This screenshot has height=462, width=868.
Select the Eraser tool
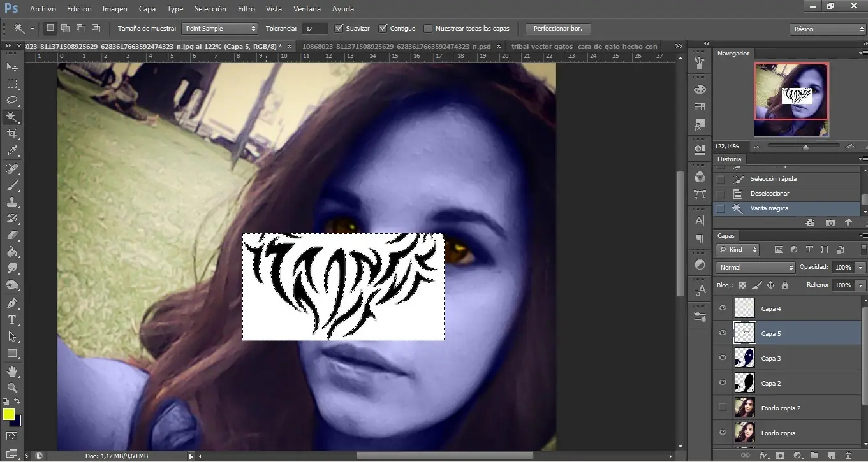(x=12, y=236)
